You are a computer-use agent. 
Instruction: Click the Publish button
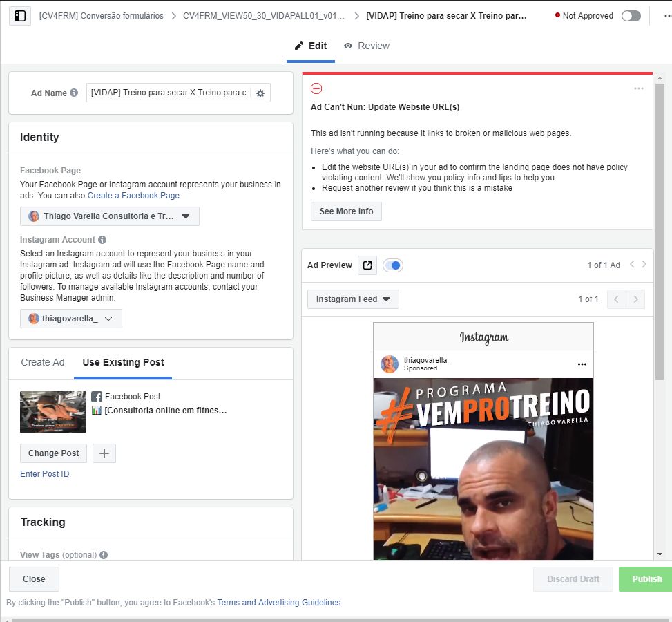tap(646, 579)
